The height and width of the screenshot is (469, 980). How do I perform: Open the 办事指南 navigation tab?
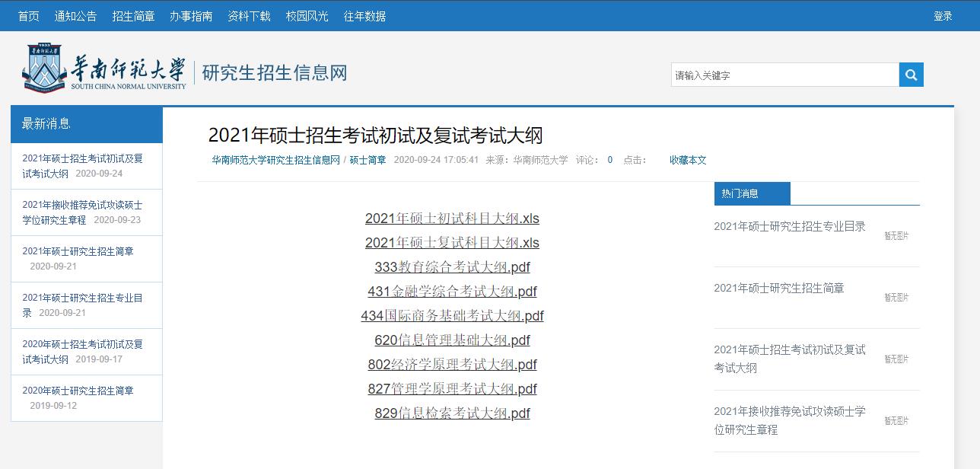190,15
